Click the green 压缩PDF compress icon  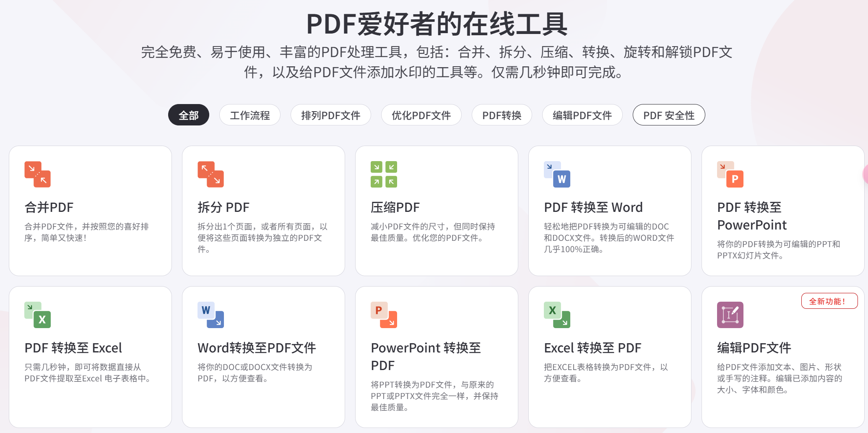(x=384, y=174)
